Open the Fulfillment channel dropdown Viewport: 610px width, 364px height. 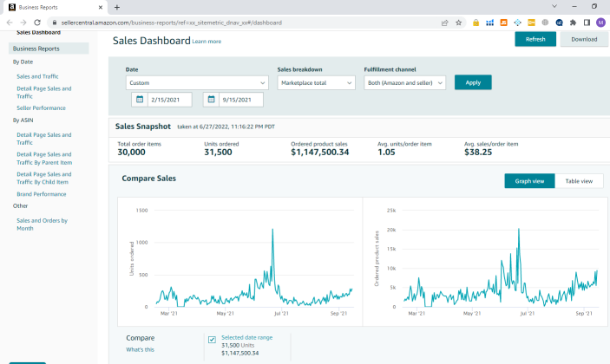click(x=404, y=82)
